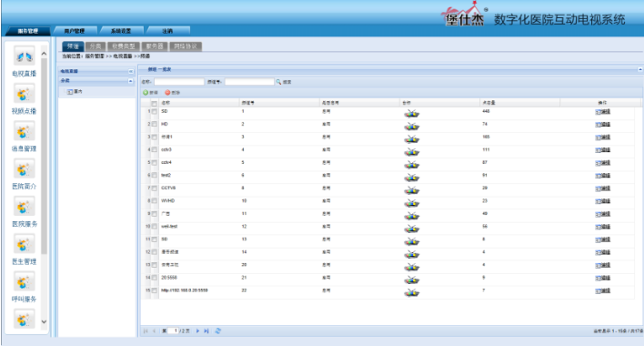Image resolution: width=644 pixels, height=346 pixels.
Task: Click the click-count cell showing 448
Action: pyautogui.click(x=486, y=111)
